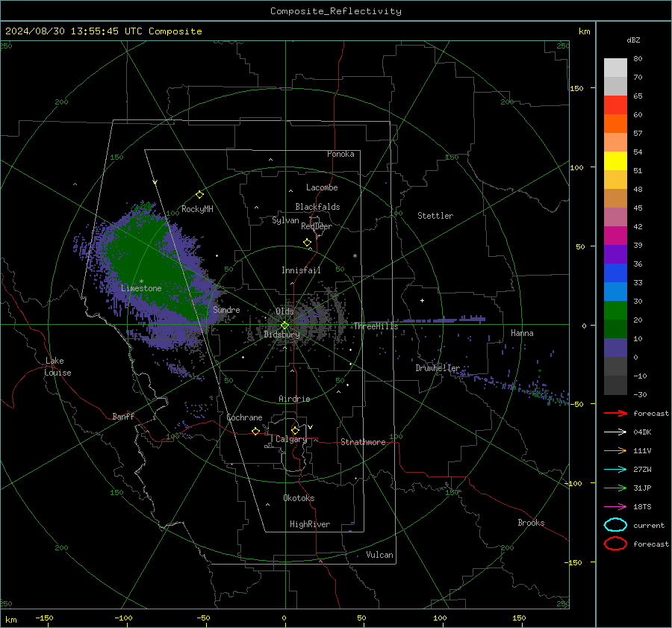
Task: Click the Drumheller label
Action: point(438,368)
